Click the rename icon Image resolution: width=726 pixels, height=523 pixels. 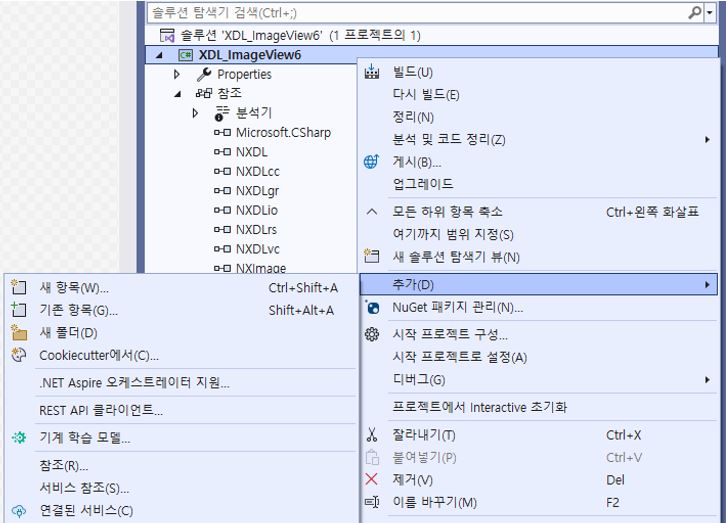372,502
